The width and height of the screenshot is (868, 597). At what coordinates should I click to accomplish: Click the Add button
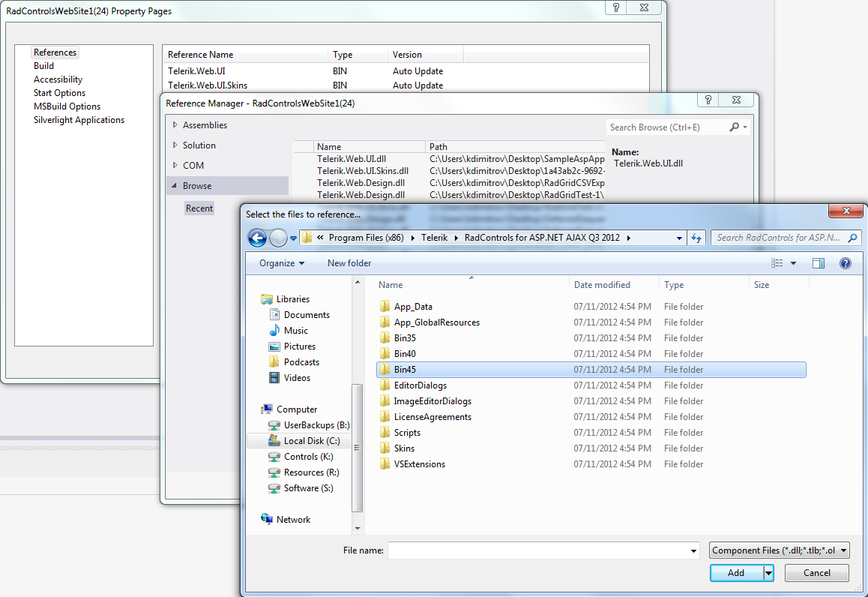click(x=736, y=573)
